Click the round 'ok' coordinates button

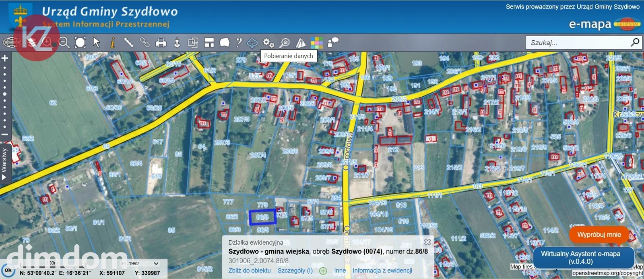click(8, 270)
